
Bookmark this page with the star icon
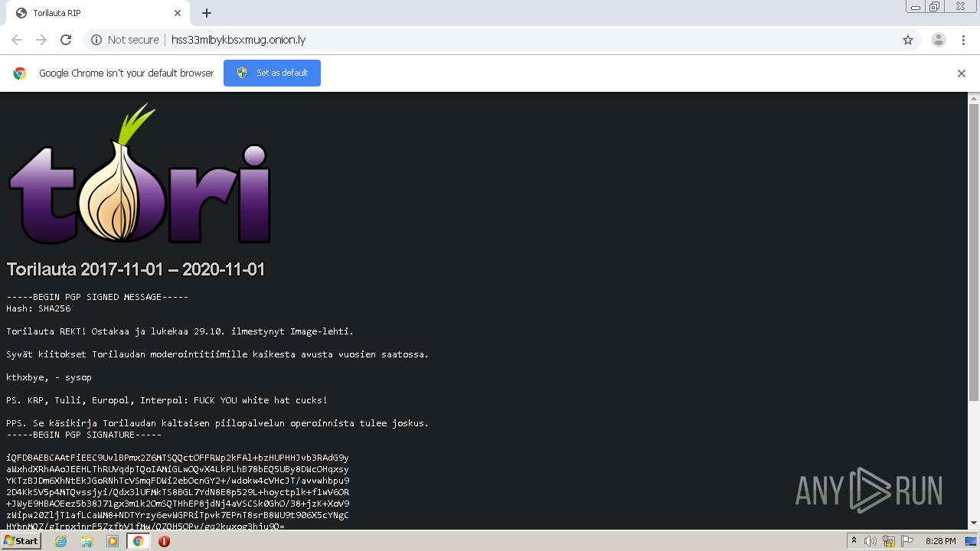[x=908, y=40]
